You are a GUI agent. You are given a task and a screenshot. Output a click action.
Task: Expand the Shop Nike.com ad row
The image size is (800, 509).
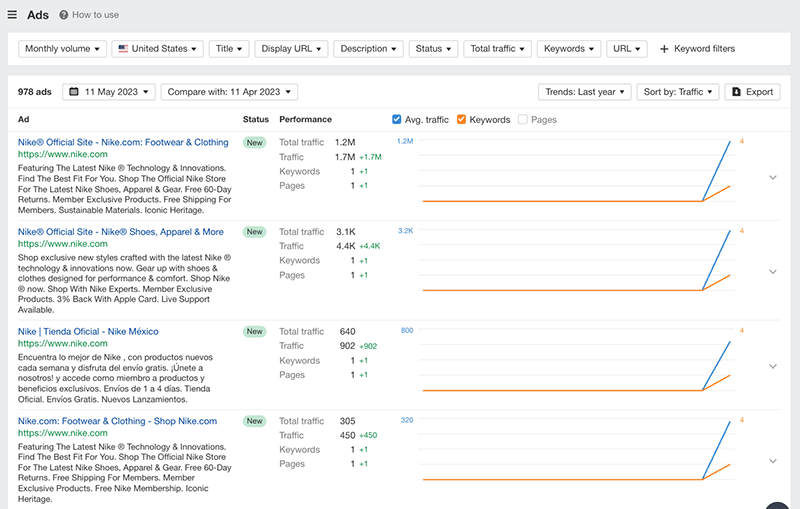pos(773,461)
